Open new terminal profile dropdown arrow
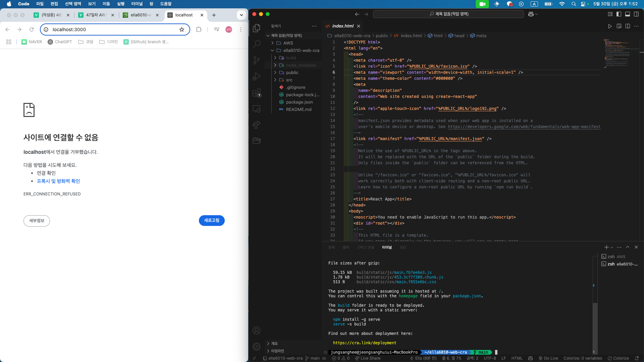644x362 pixels. pos(612,247)
